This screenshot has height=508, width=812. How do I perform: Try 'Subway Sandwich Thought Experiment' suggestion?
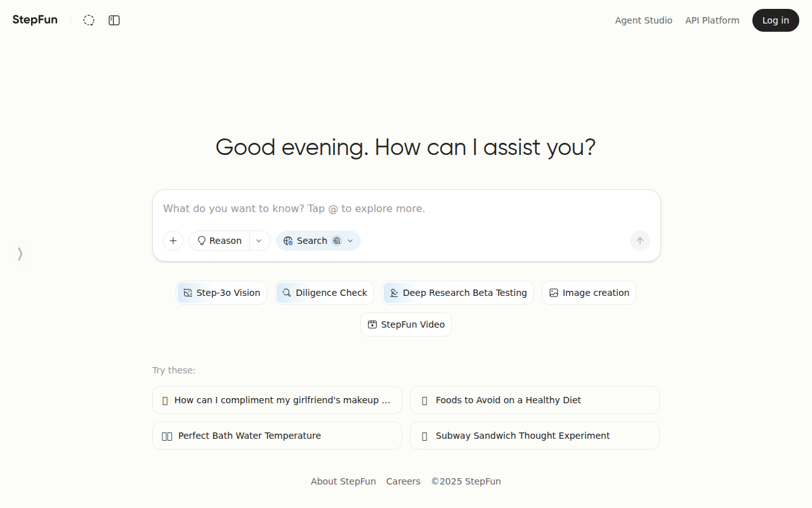[x=535, y=436]
